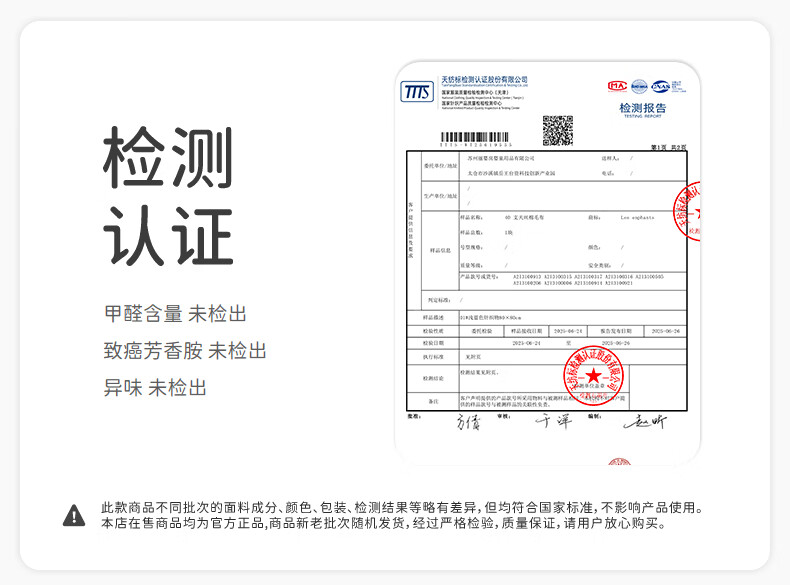790x585 pixels.
Task: Click the QR code on the report
Action: [x=558, y=131]
